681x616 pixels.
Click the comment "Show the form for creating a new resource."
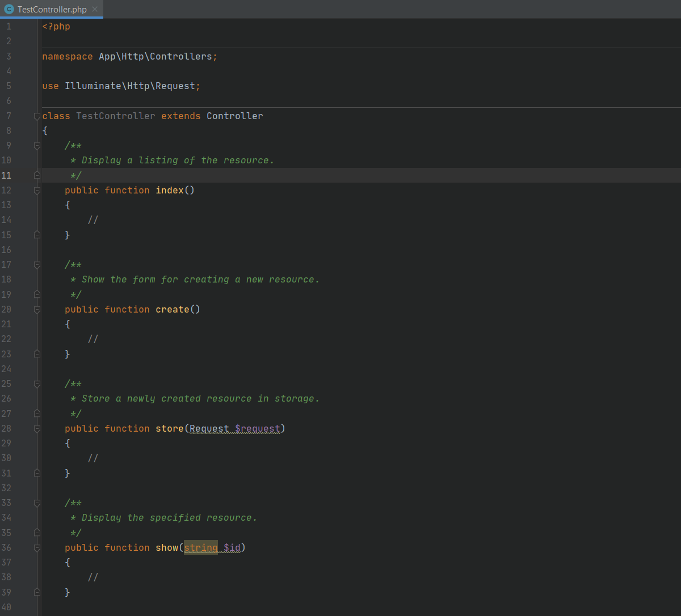point(201,280)
